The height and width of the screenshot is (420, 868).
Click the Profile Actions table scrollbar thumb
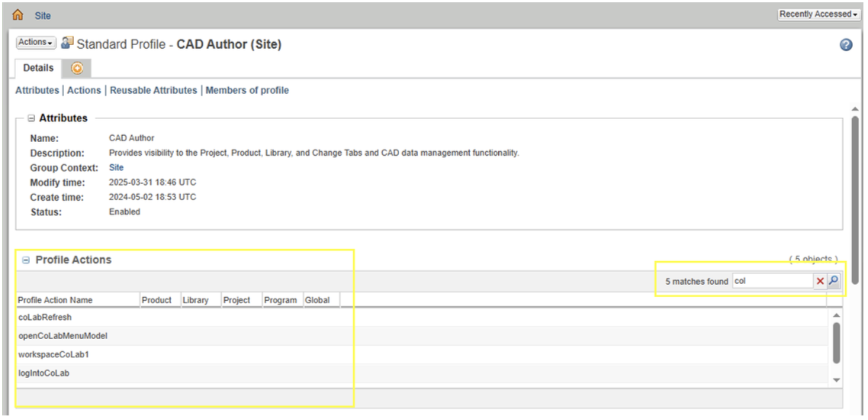(x=837, y=343)
